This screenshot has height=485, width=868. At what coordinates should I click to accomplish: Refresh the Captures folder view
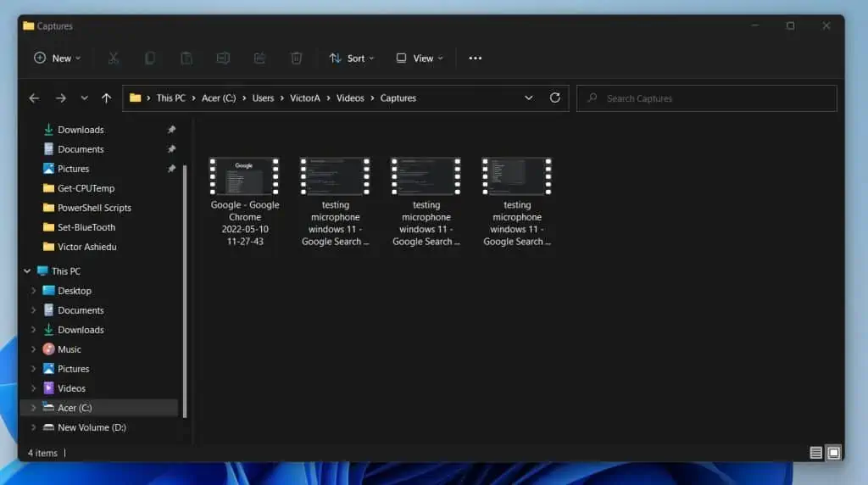coord(555,98)
